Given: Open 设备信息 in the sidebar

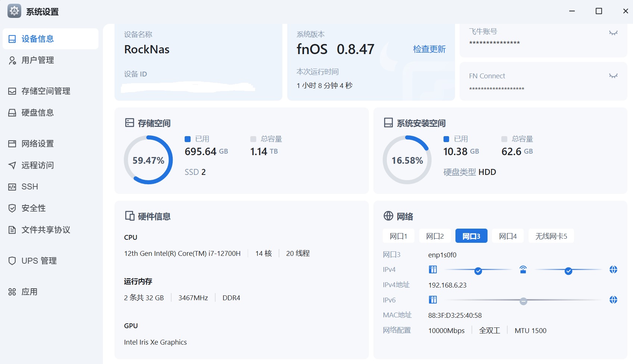Looking at the screenshot, I should [50, 39].
